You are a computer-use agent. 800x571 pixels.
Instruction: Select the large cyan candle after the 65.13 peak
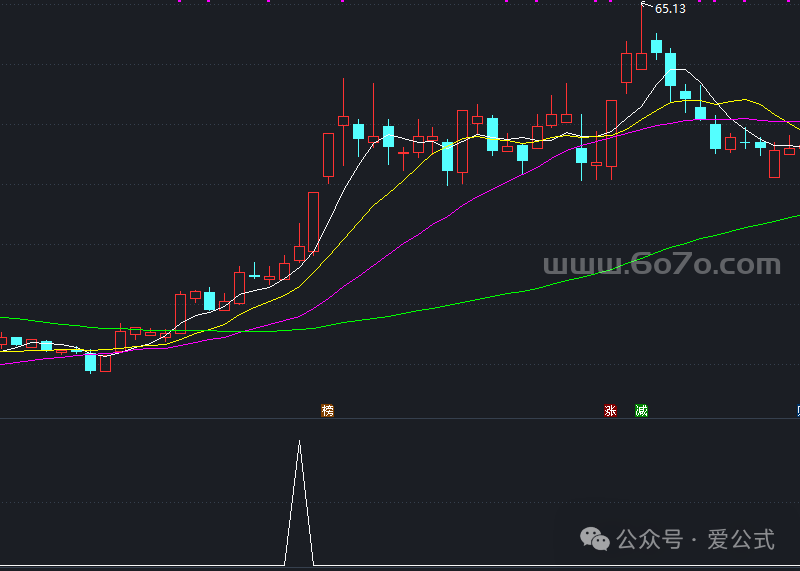tap(670, 70)
